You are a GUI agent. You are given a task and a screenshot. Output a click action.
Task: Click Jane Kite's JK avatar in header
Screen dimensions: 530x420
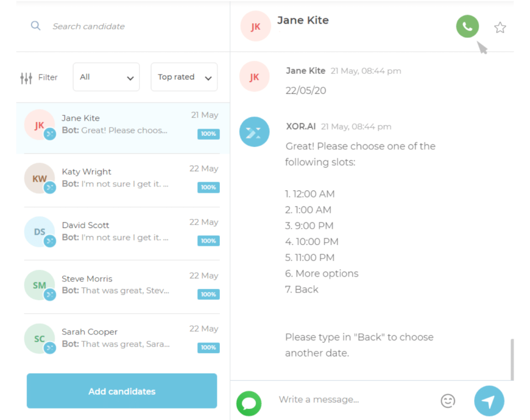[x=256, y=26]
